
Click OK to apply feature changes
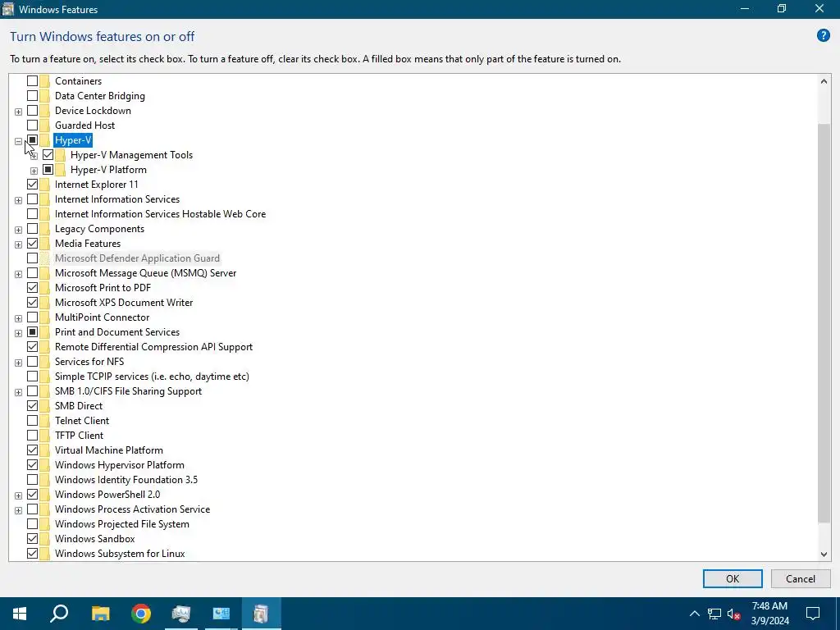tap(733, 578)
